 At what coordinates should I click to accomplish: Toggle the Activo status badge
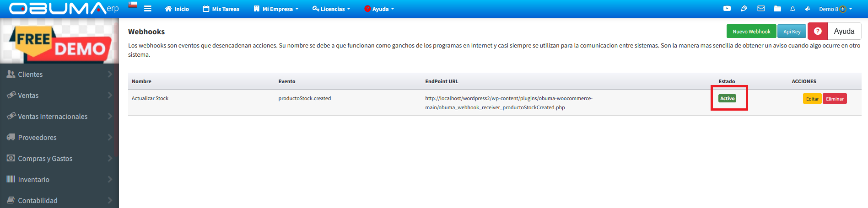point(727,98)
